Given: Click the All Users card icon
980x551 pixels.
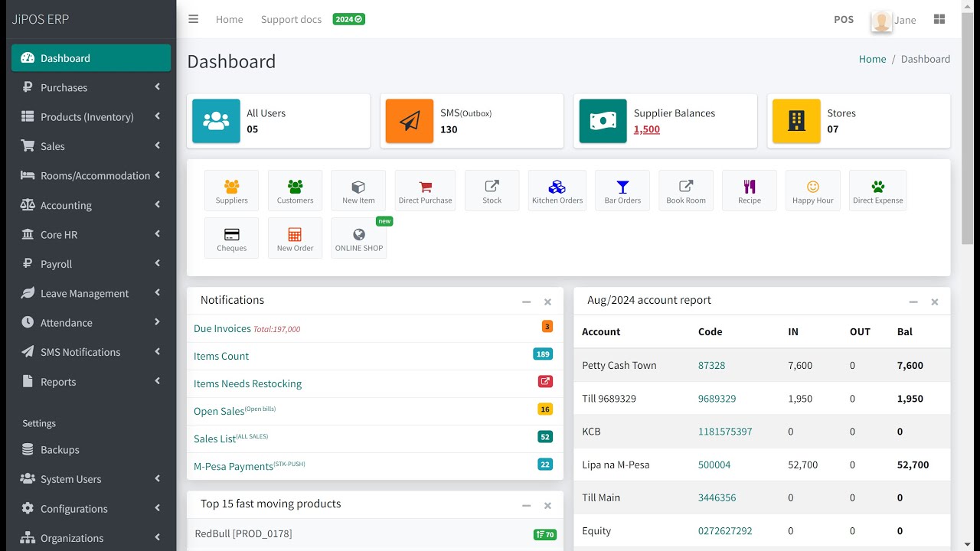Looking at the screenshot, I should tap(216, 121).
